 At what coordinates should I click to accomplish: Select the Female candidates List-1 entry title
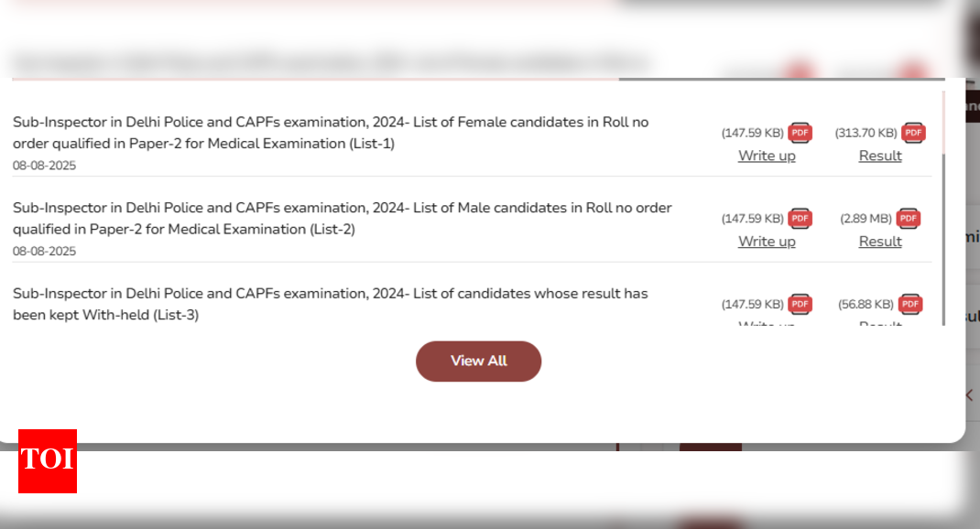(331, 133)
